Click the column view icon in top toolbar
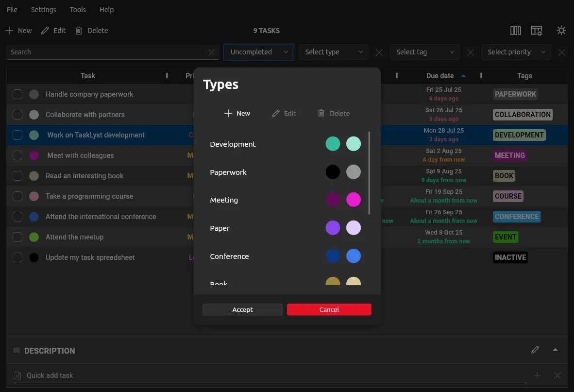574x392 pixels. 515,31
